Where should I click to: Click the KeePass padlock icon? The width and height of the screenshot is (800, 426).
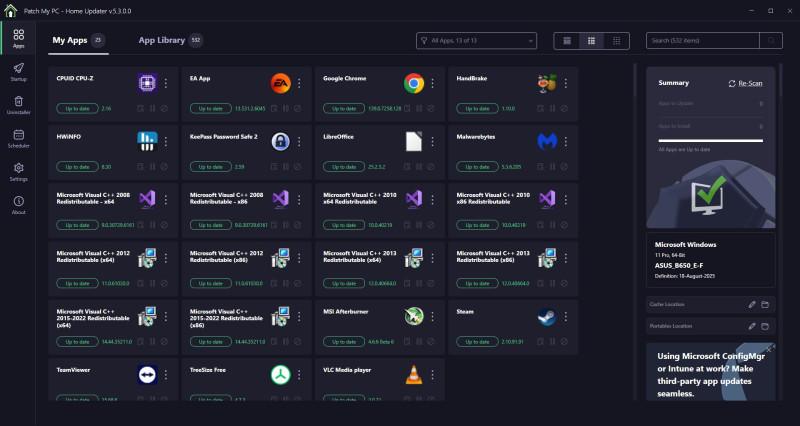click(281, 141)
